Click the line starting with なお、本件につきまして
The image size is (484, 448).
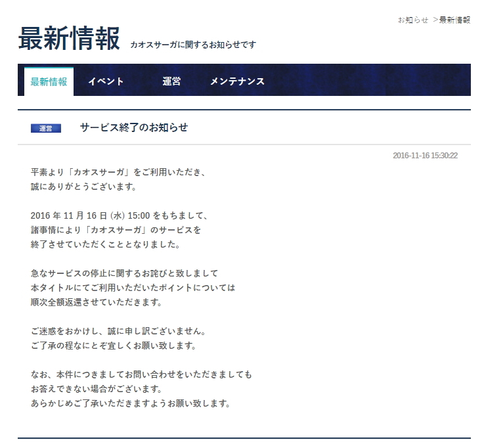coord(141,374)
